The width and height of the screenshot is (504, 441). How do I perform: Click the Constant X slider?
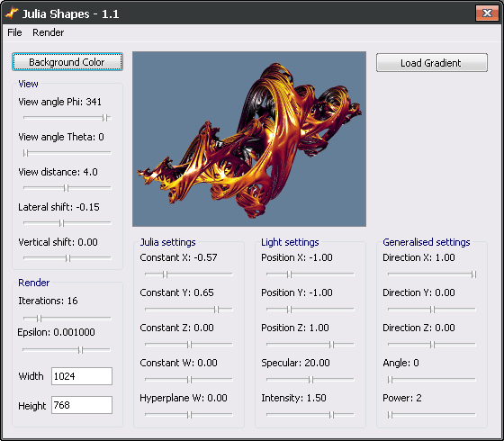coord(189,274)
